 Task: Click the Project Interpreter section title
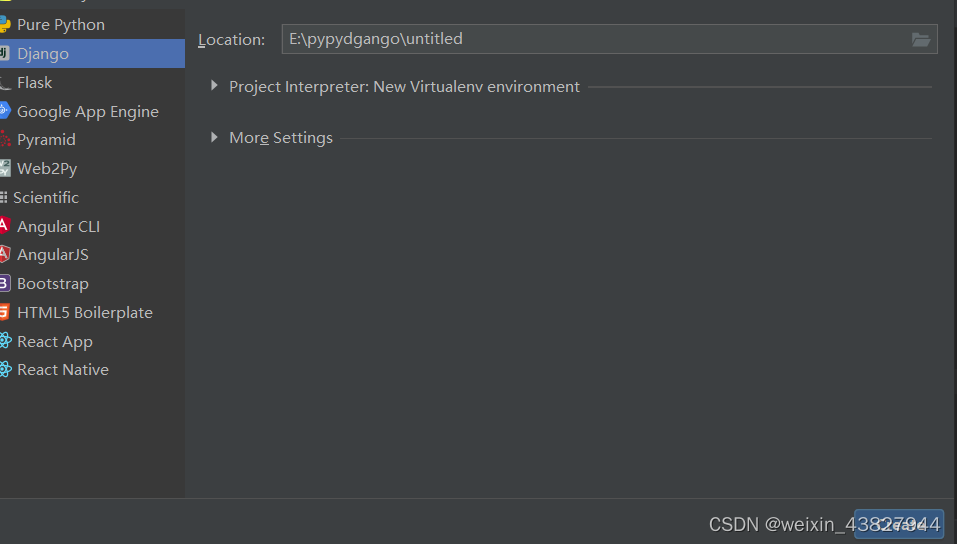404,87
